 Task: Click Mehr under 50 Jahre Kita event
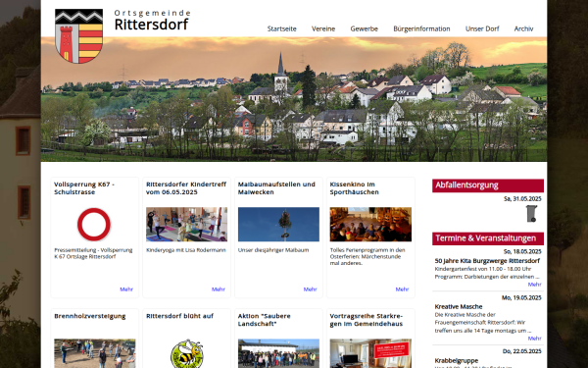click(534, 285)
